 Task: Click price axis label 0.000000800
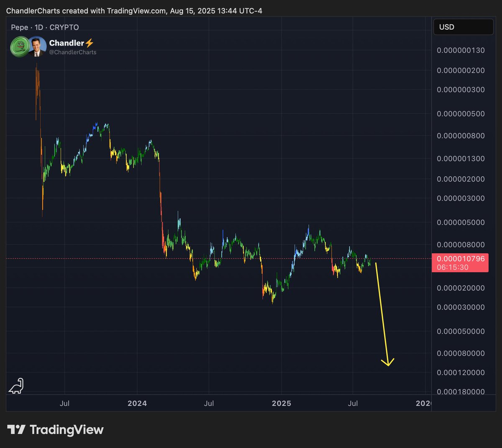click(x=461, y=136)
